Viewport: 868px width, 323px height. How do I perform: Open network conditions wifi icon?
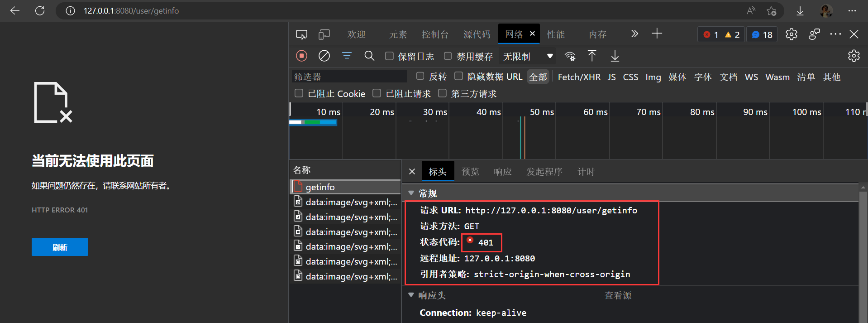pyautogui.click(x=570, y=56)
